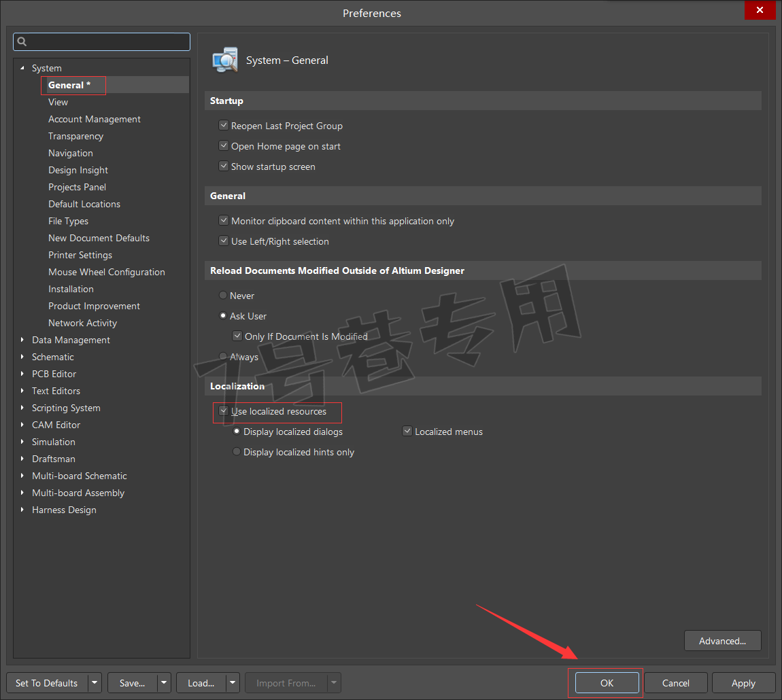Viewport: 782px width, 700px height.
Task: Toggle Reopen Last Project Group checkbox
Action: pos(224,126)
